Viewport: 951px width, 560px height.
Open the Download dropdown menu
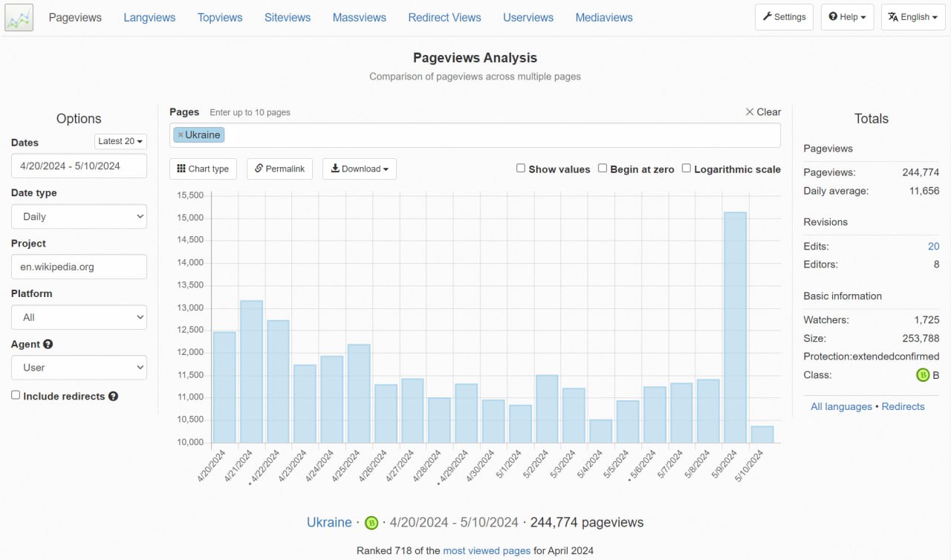[x=360, y=169]
